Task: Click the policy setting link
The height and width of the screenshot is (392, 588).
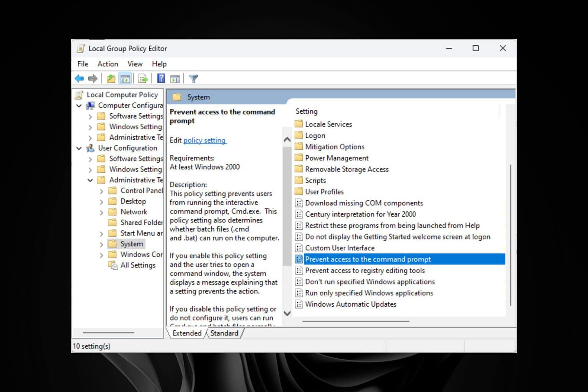Action: (x=205, y=140)
